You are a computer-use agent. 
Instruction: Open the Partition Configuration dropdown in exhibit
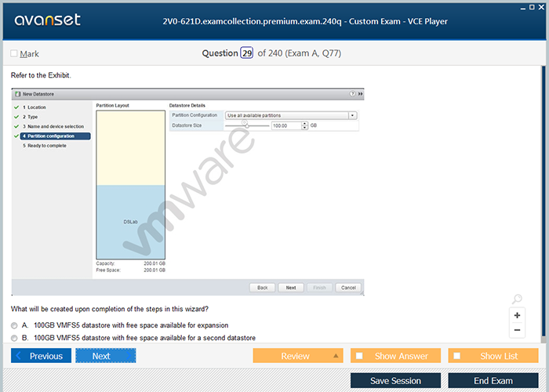coord(352,115)
